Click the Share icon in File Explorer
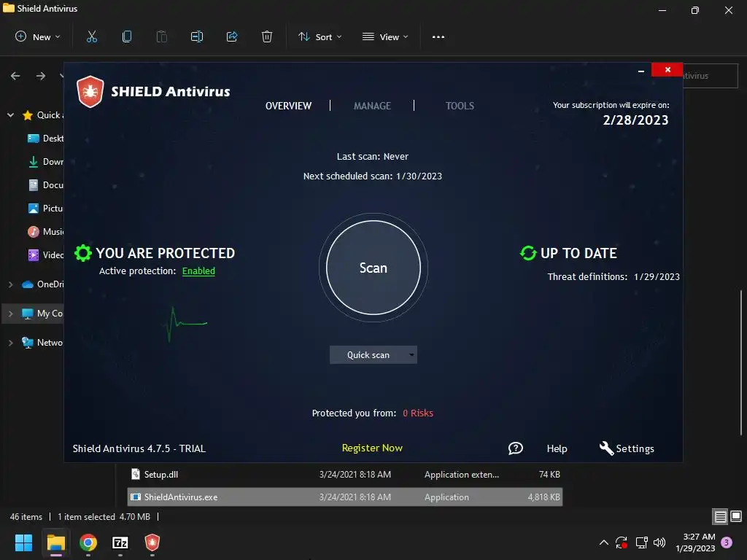This screenshot has height=560, width=747. (232, 36)
